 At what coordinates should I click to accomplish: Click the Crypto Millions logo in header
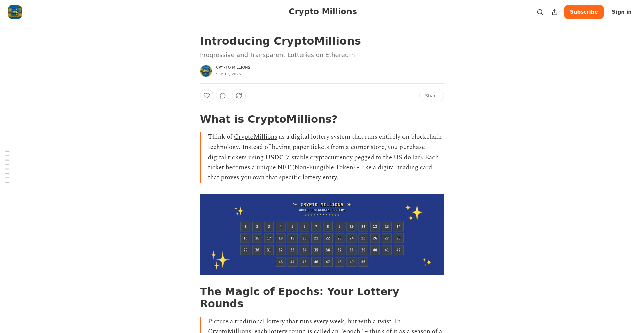(15, 12)
